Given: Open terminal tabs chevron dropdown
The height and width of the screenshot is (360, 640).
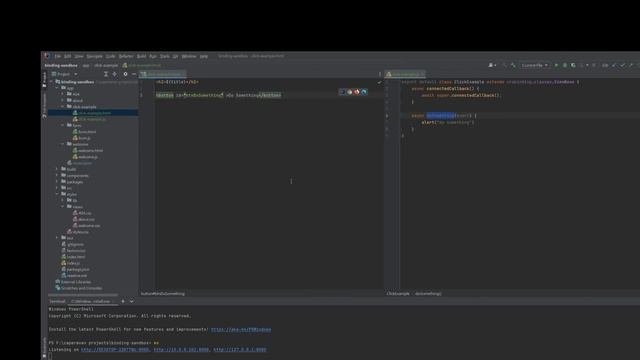Looking at the screenshot, I should click(x=131, y=301).
